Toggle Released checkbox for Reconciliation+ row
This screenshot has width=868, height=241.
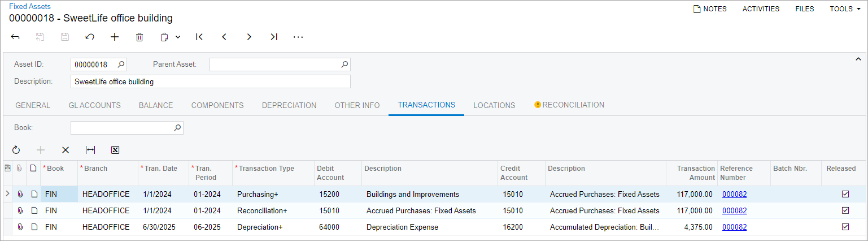[x=845, y=210]
